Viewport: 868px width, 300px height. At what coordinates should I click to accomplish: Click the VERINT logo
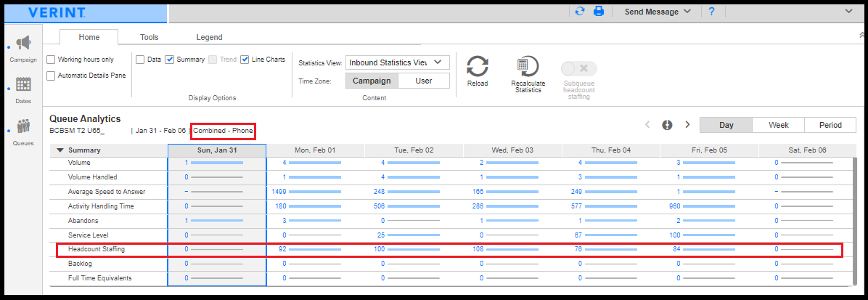(57, 12)
